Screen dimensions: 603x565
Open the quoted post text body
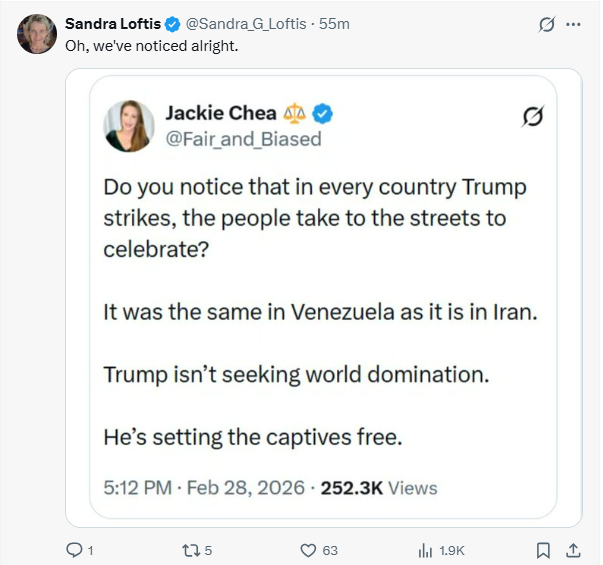point(315,312)
